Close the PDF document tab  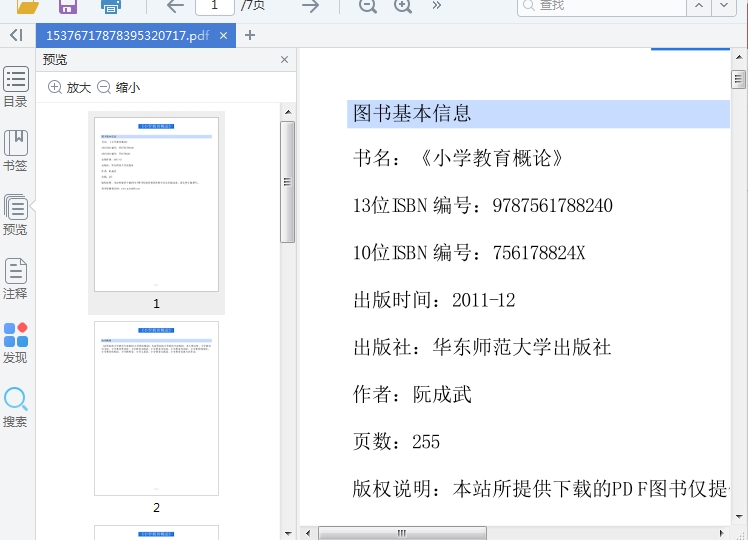[223, 35]
